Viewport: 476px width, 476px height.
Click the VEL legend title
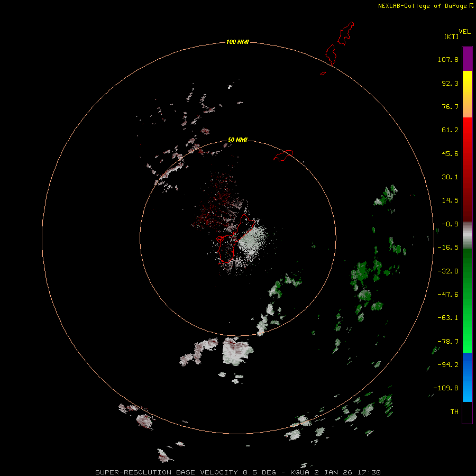(x=465, y=31)
